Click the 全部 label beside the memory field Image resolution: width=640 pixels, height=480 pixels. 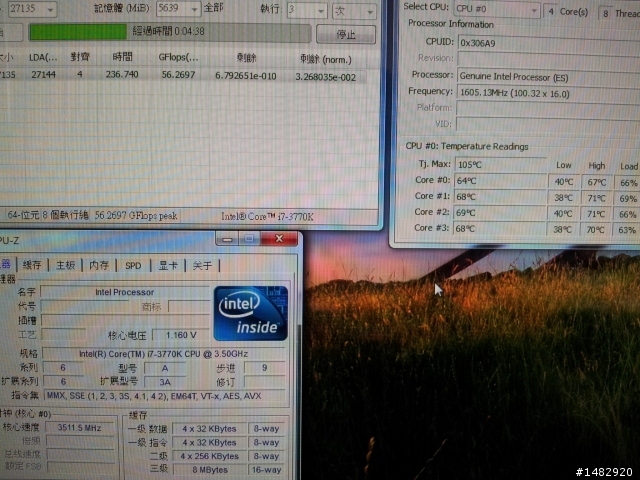(x=214, y=8)
